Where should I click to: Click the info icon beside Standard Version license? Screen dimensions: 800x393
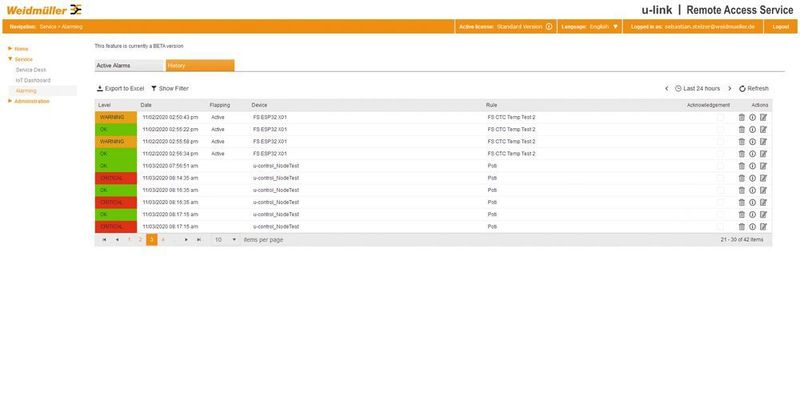click(549, 27)
